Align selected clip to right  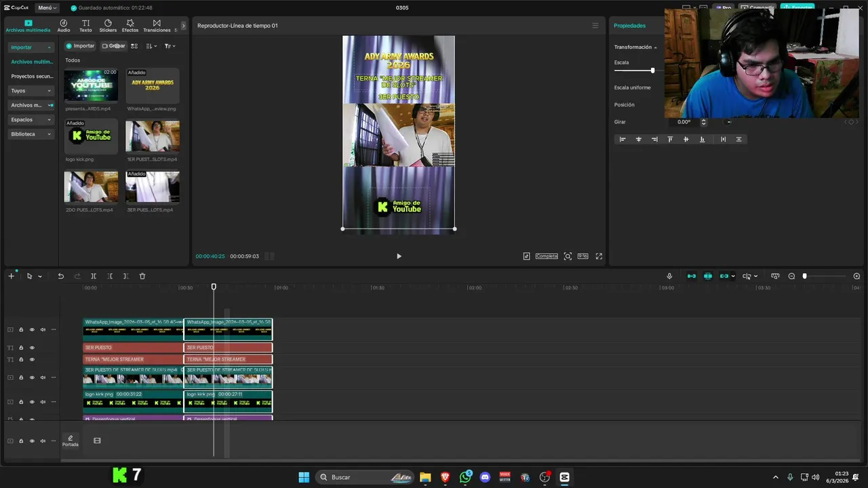tap(654, 140)
